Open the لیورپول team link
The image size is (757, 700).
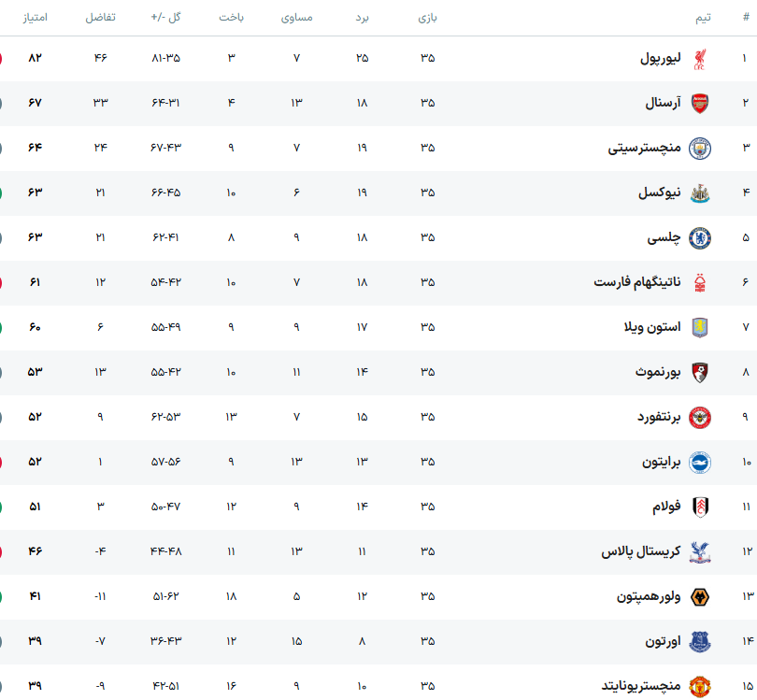[x=661, y=59]
